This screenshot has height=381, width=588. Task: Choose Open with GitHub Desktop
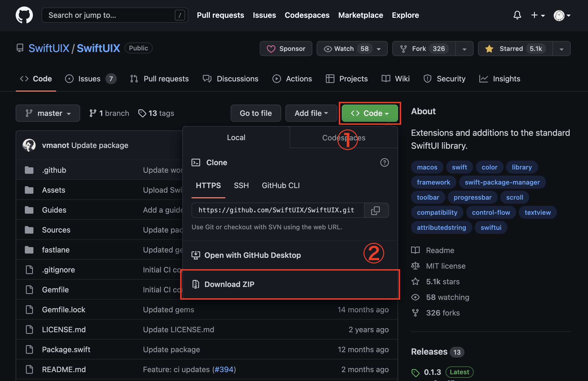pyautogui.click(x=290, y=255)
